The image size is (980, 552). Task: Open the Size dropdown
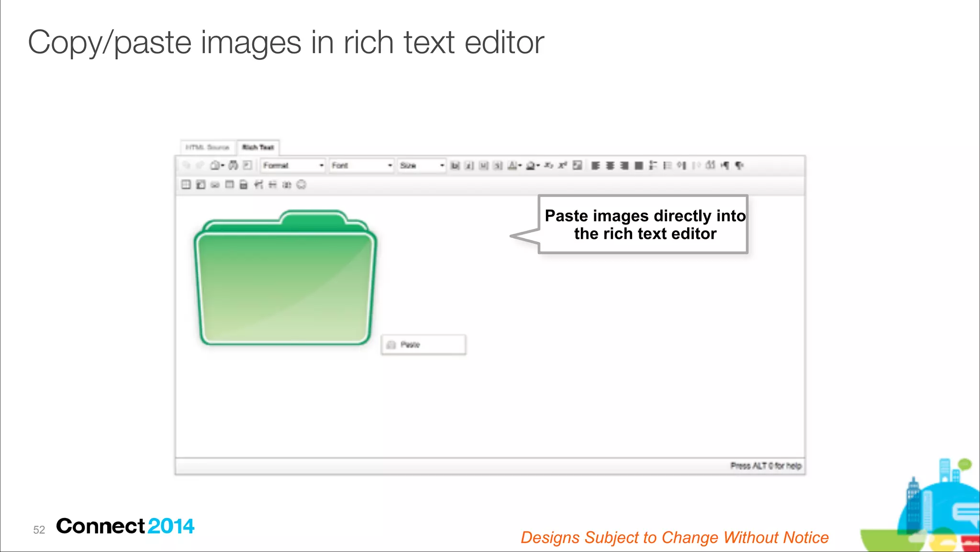[422, 166]
